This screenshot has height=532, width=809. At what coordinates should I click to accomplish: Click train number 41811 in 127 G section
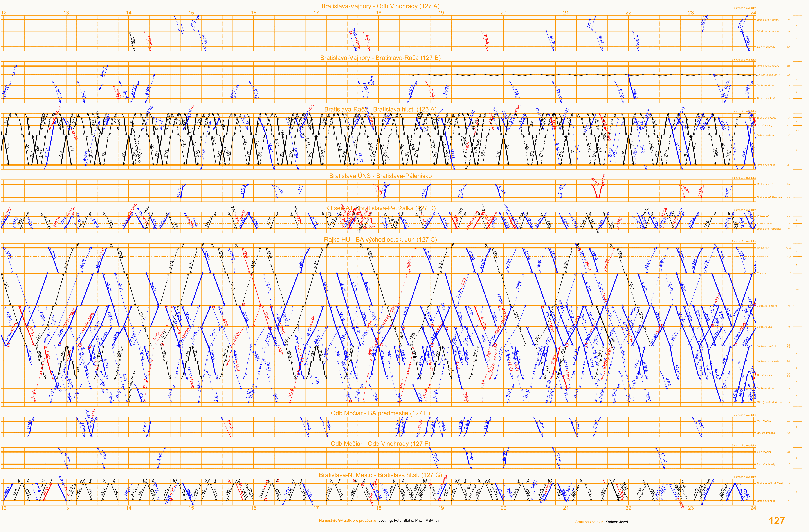[x=728, y=492]
